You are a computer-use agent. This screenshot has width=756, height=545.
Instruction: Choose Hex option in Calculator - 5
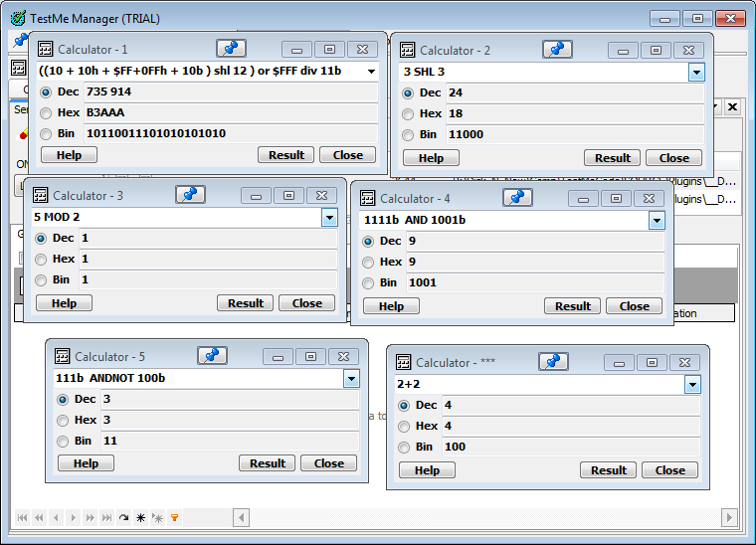point(64,421)
